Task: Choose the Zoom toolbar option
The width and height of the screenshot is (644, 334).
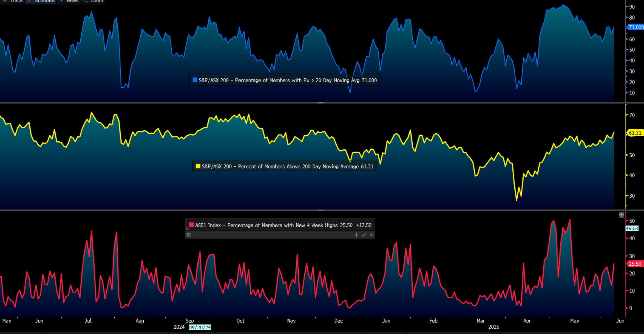Action: click(x=97, y=1)
